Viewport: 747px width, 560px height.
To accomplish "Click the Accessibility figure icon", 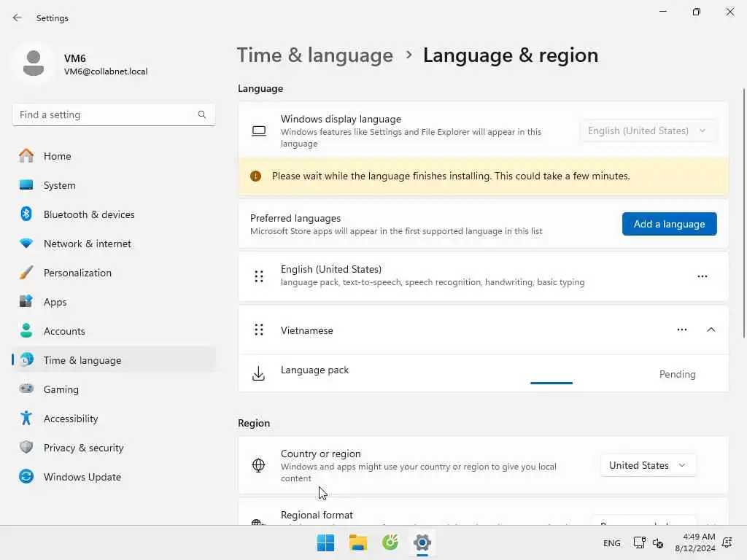I will pyautogui.click(x=26, y=418).
